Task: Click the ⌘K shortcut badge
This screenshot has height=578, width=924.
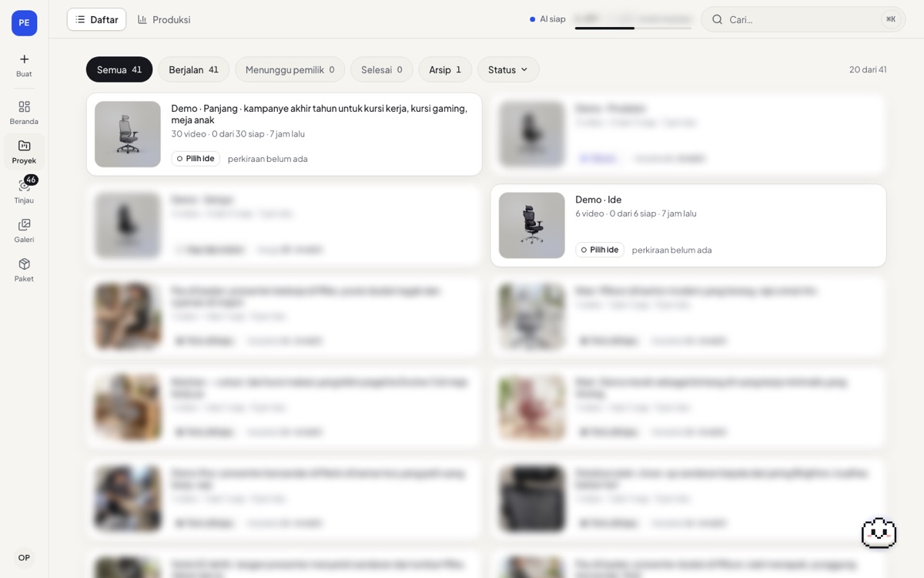Action: point(891,19)
